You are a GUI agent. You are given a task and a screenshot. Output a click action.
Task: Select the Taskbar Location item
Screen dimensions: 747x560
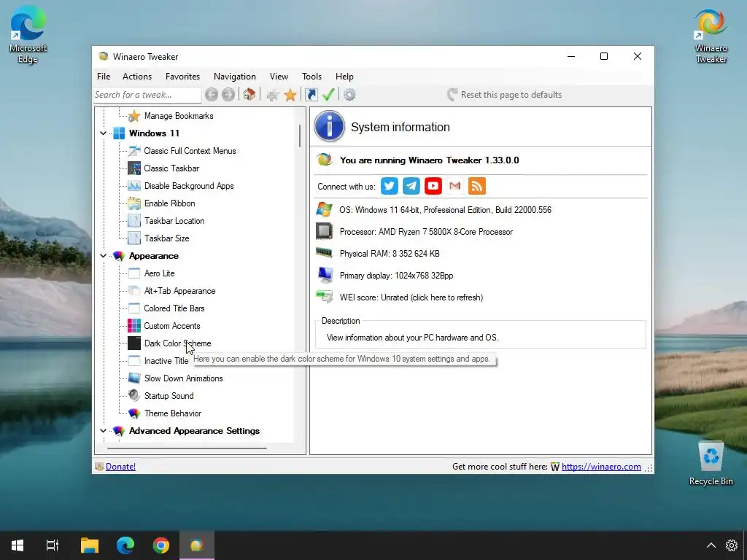click(174, 221)
